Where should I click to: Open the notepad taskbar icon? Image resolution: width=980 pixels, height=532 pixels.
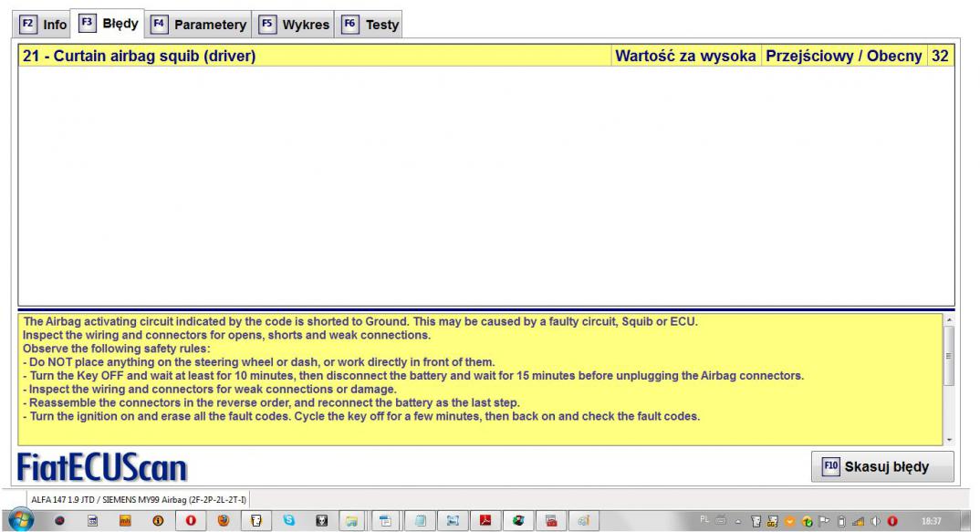pyautogui.click(x=420, y=520)
